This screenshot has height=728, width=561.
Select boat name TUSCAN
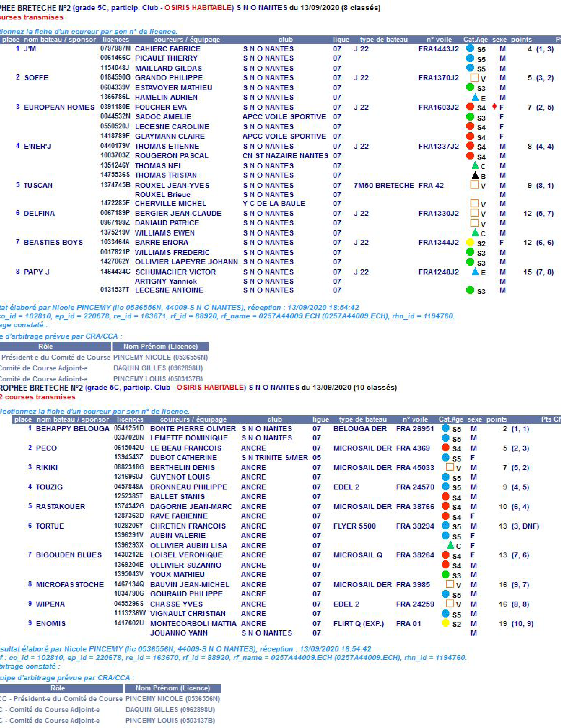pyautogui.click(x=38, y=185)
